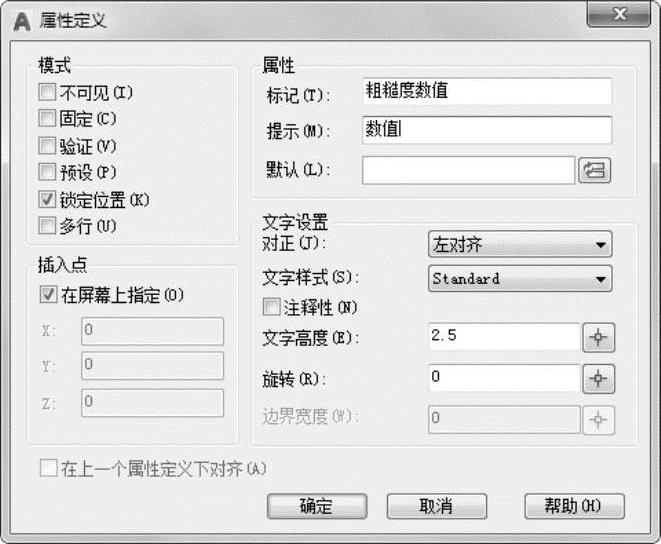Toggle the 多行 (Multiple lines) checkbox
Image resolution: width=661 pixels, height=544 pixels.
46,225
